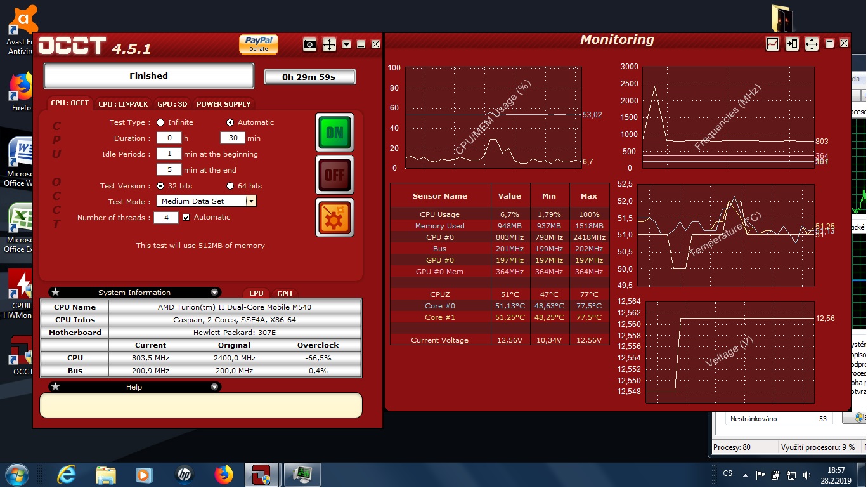Screen dimensions: 868x488
Task: Open Firefox from taskbar
Action: (x=223, y=475)
